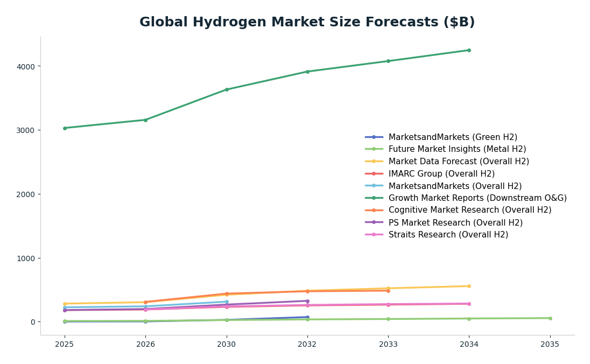
Task: Click the light green legend marker for Future Market Insights
Action: coord(374,149)
